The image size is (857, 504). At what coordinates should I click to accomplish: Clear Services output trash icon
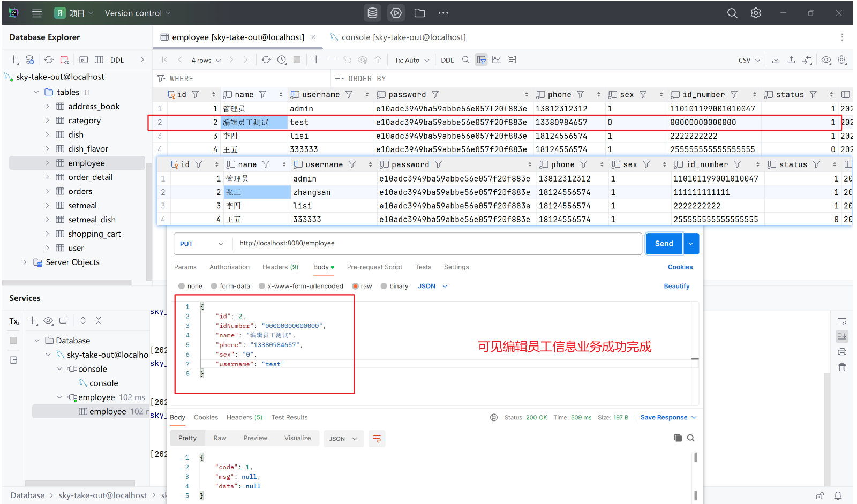[x=842, y=367]
